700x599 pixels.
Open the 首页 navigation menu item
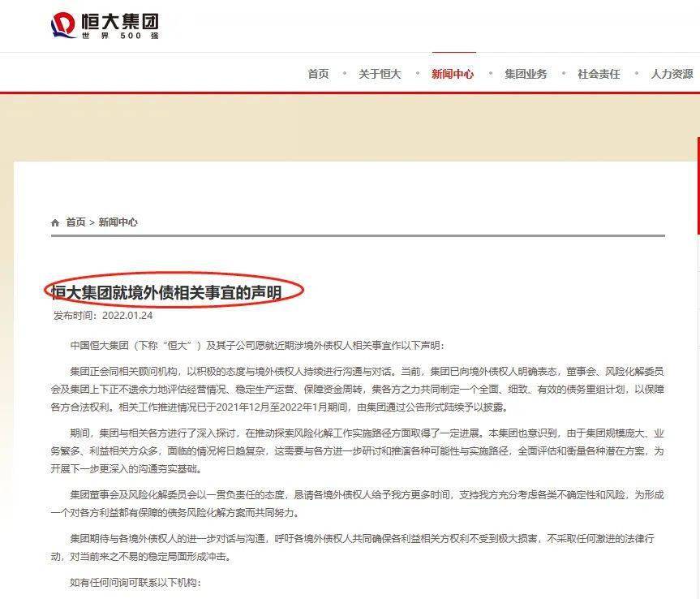coord(318,74)
